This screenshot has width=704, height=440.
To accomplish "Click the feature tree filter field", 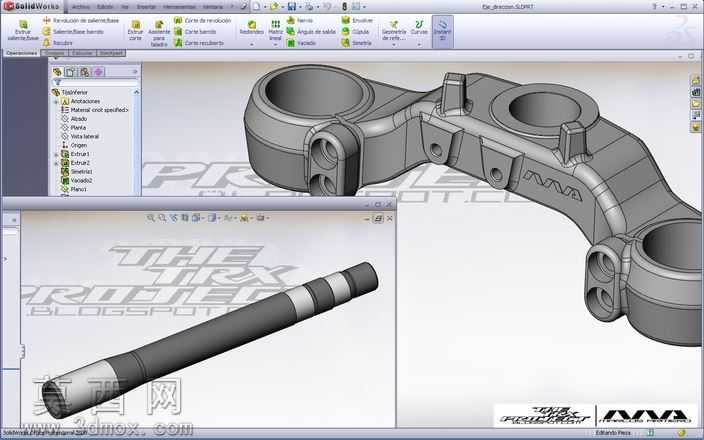I will 95,83.
